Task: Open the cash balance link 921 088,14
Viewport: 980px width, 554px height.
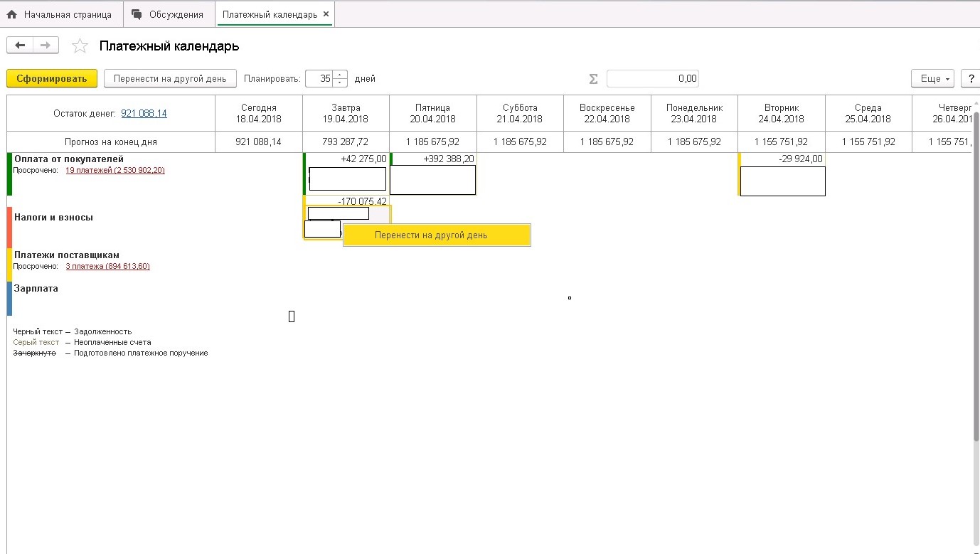Action: (144, 113)
